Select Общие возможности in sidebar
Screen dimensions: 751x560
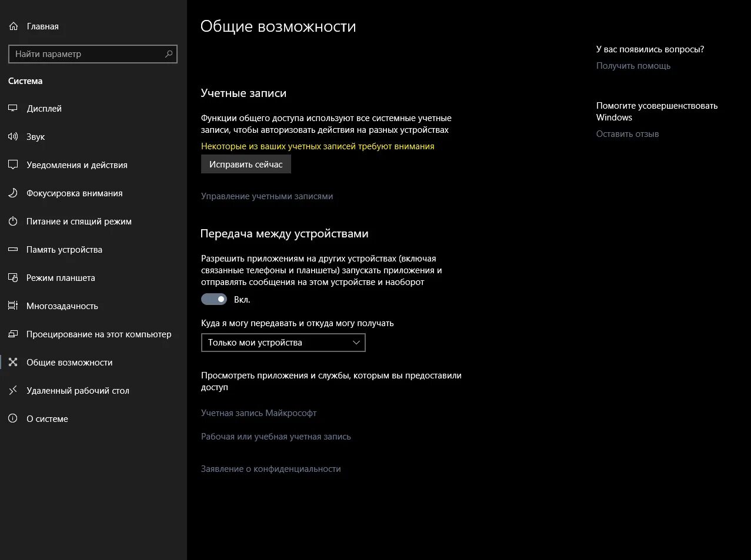[x=94, y=363]
